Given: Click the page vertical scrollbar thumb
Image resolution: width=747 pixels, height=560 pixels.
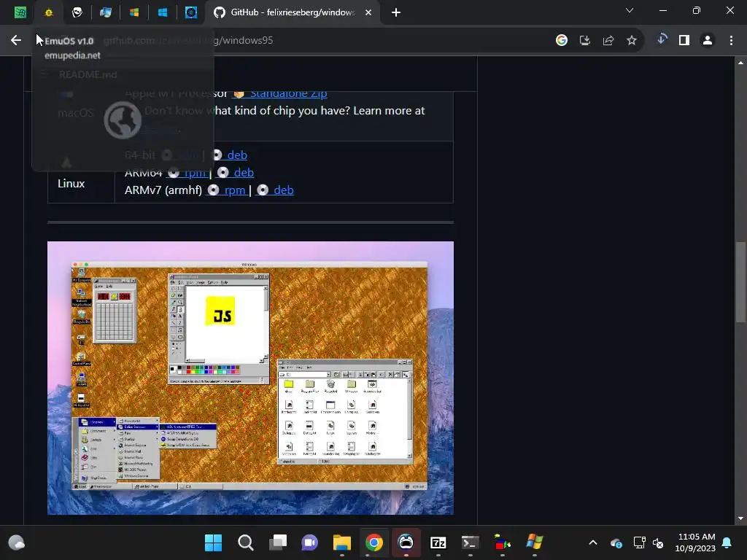Looking at the screenshot, I should pyautogui.click(x=740, y=282).
